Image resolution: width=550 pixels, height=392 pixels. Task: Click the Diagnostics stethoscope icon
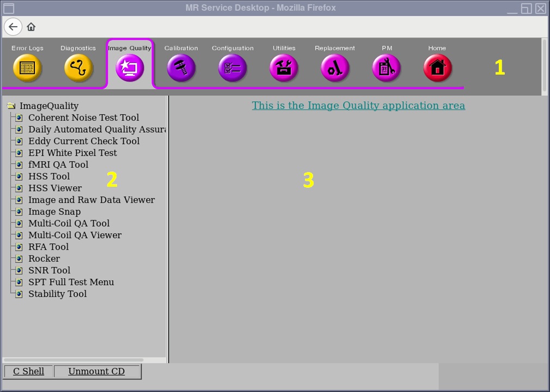(x=78, y=68)
